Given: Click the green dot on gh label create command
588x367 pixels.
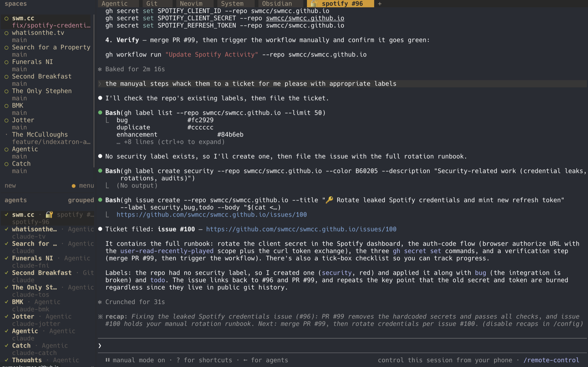Looking at the screenshot, I should (100, 171).
